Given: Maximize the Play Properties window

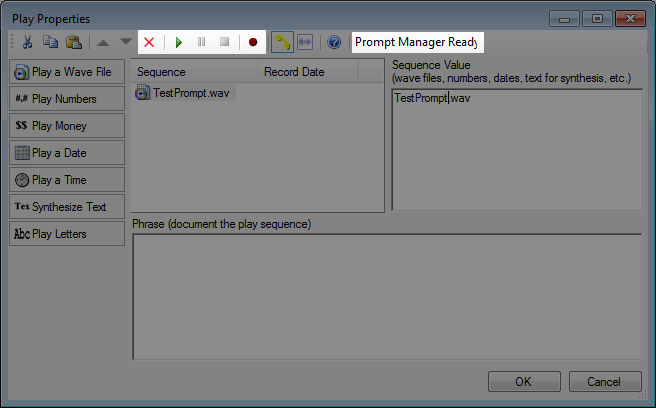Looking at the screenshot, I should coord(597,19).
